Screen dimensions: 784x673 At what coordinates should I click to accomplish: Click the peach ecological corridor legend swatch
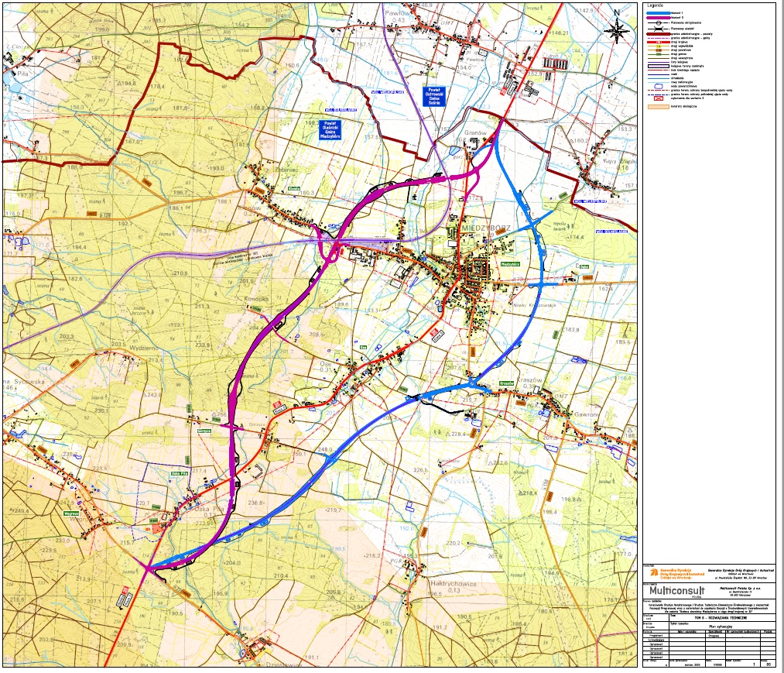tap(658, 108)
